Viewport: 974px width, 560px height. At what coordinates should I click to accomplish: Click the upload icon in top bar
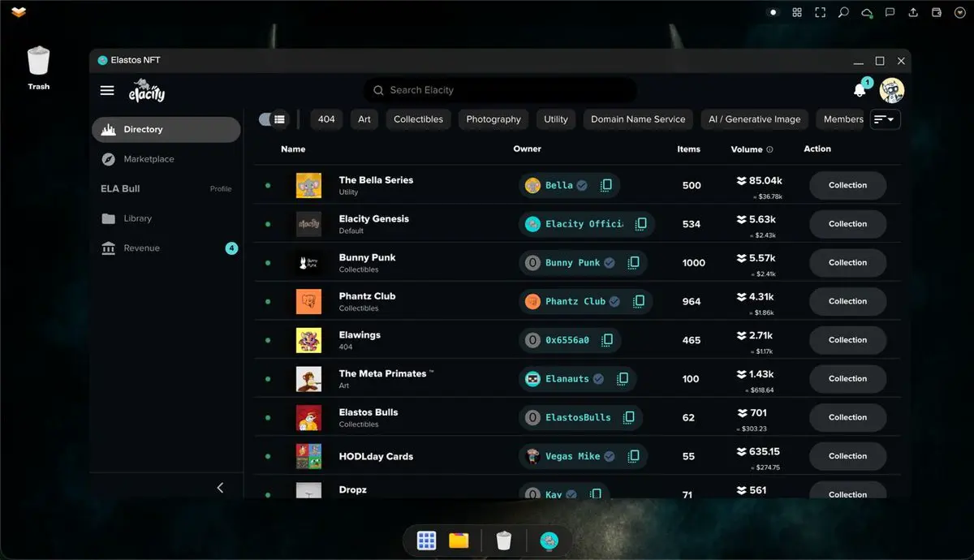click(x=914, y=12)
